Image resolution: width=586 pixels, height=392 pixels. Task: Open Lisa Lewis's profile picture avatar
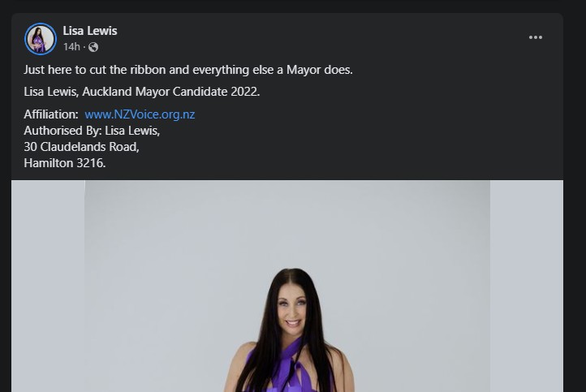[x=41, y=39]
